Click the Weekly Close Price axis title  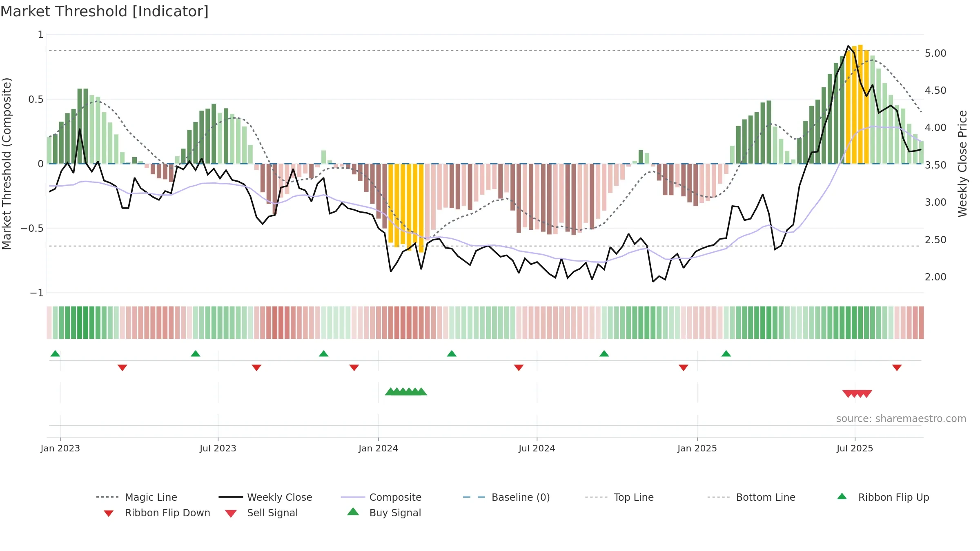[x=962, y=164]
